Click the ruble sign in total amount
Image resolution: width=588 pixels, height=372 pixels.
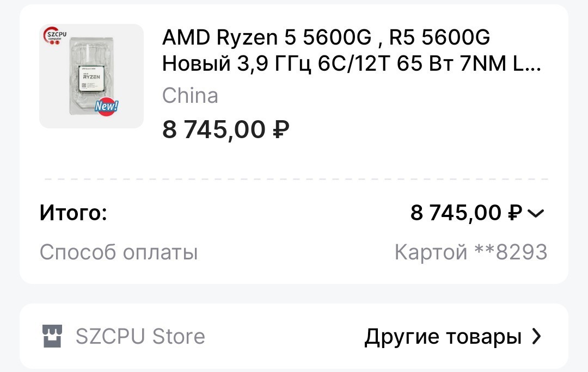pyautogui.click(x=515, y=213)
